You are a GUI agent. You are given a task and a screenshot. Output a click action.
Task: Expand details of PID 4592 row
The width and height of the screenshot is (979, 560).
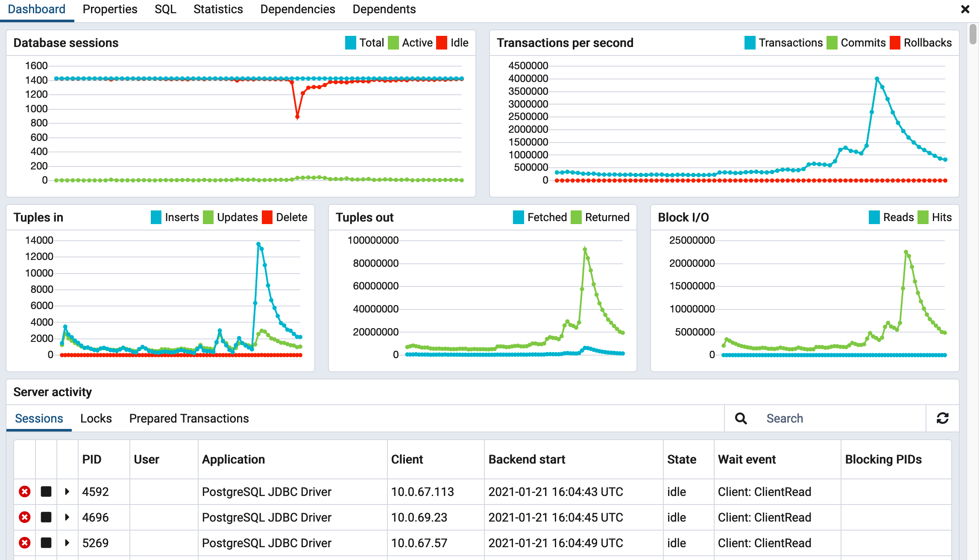pyautogui.click(x=67, y=492)
